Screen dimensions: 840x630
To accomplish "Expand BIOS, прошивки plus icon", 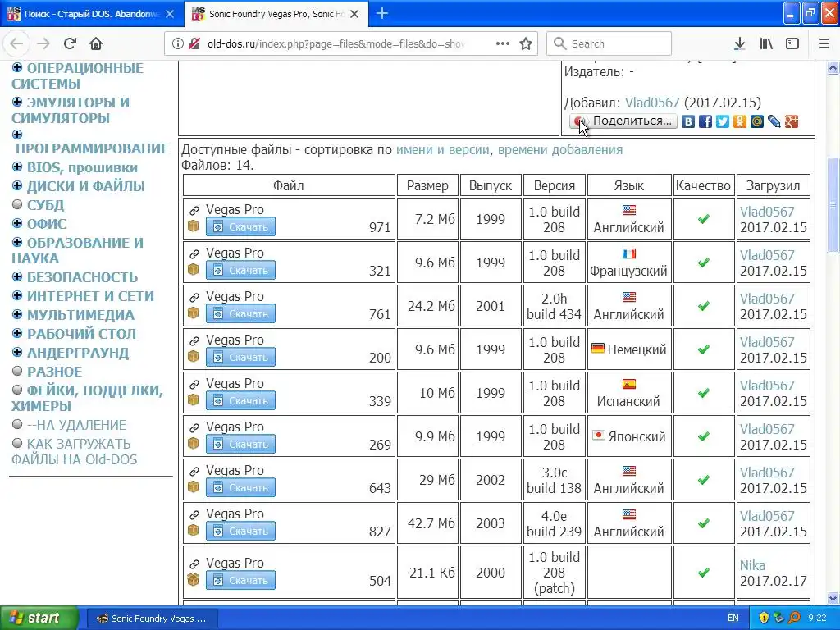I will (x=17, y=167).
